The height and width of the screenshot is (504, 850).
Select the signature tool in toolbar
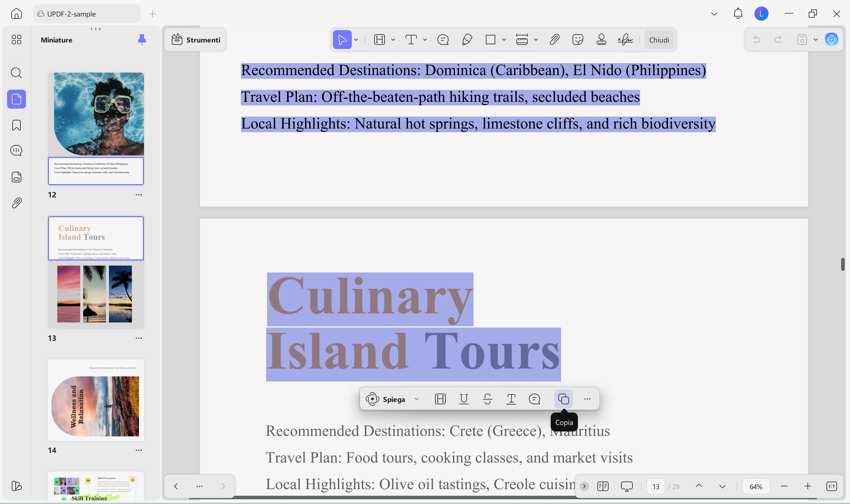[625, 40]
